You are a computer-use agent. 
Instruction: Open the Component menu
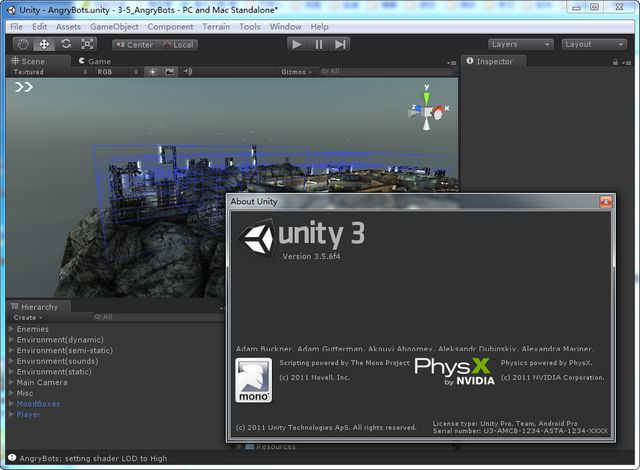[x=170, y=27]
